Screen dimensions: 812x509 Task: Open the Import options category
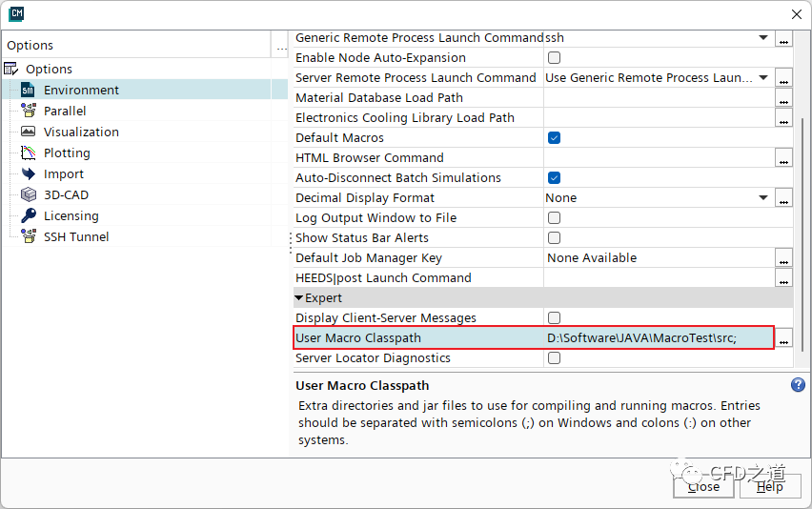tap(63, 174)
